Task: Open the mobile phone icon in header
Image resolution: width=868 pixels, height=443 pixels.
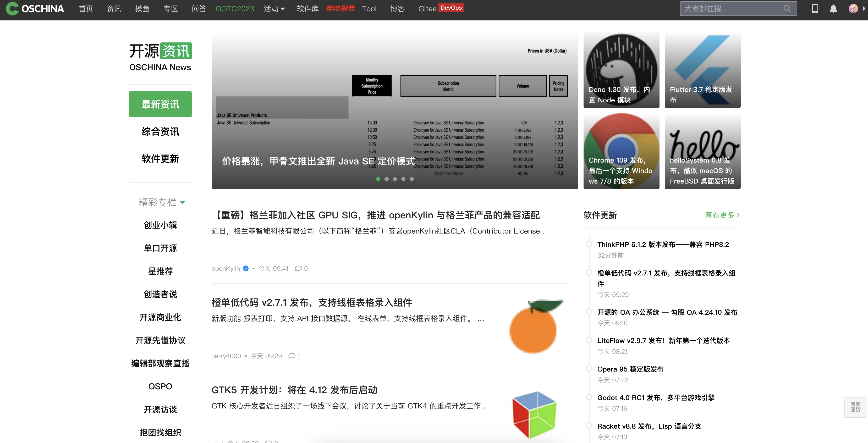Action: pyautogui.click(x=815, y=9)
